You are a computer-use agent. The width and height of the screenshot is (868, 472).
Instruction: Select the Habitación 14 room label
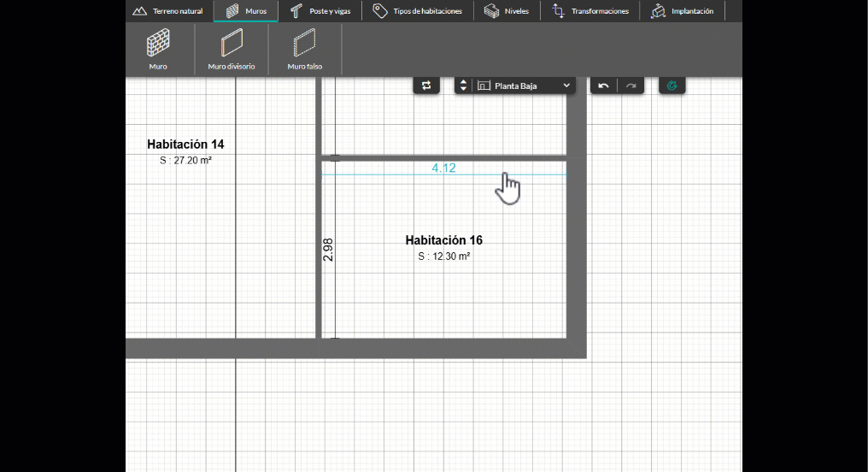click(x=185, y=145)
